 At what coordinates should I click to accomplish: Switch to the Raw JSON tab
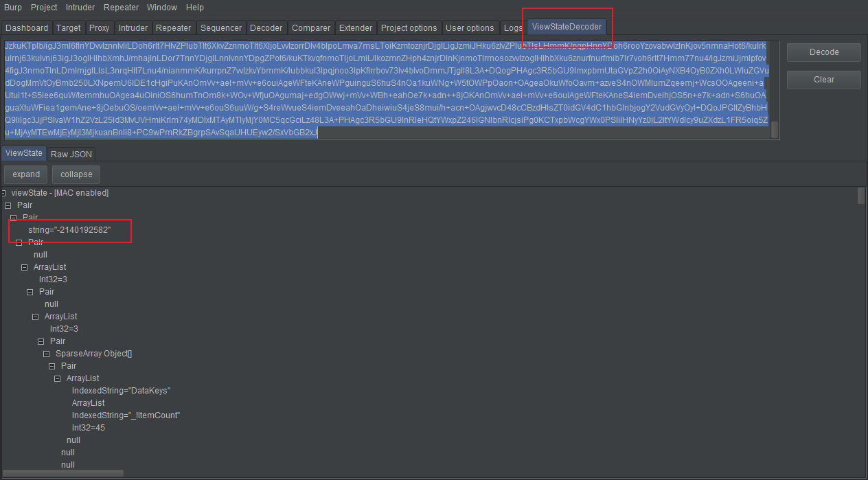tap(71, 154)
